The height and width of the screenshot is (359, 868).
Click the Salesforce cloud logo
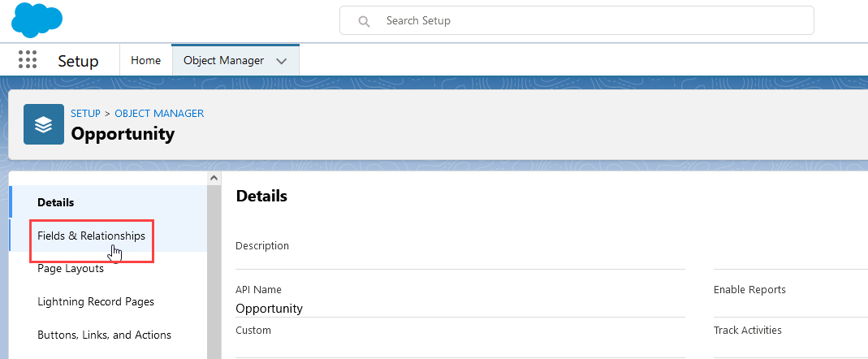37,19
